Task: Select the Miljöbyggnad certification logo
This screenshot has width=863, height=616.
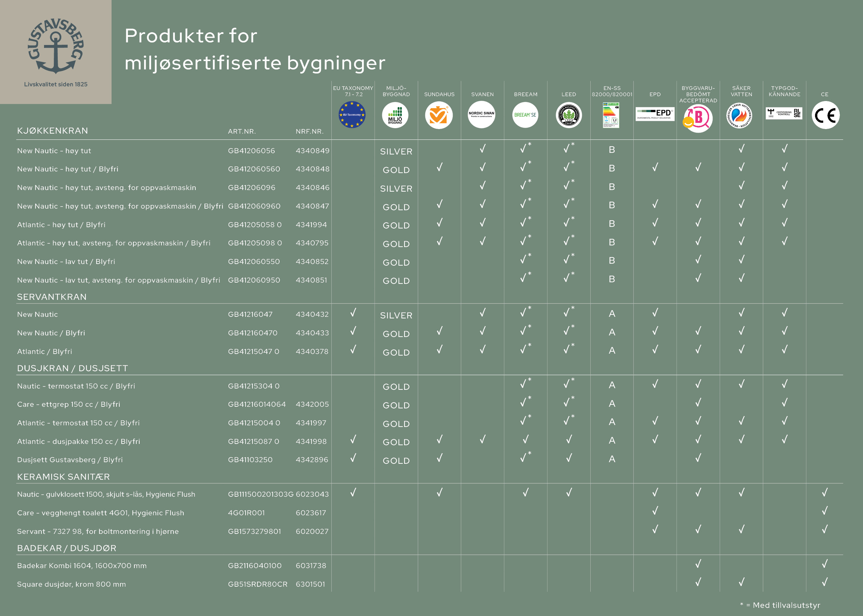Action: coord(395,115)
